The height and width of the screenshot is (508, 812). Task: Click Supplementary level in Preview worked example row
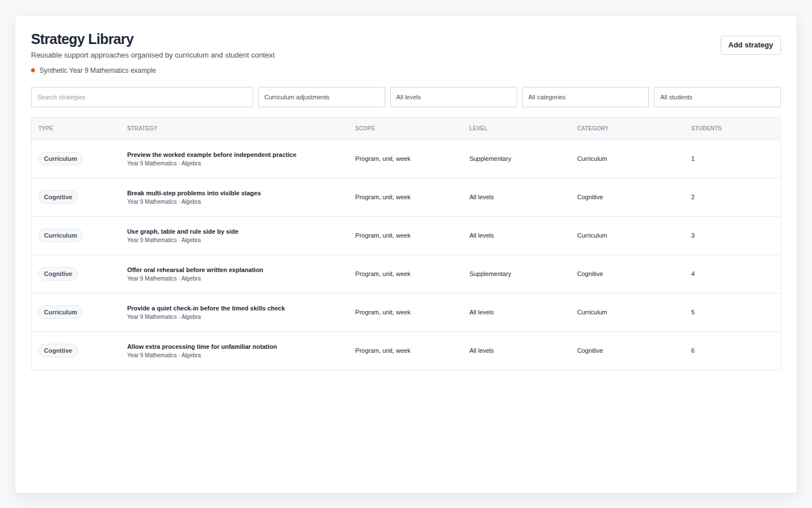pyautogui.click(x=490, y=159)
